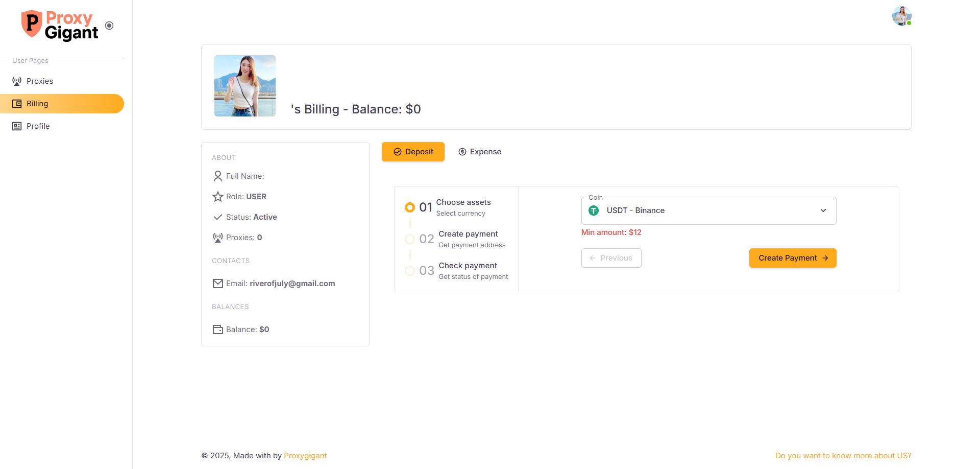Viewport: 980px width, 469px height.
Task: Open user avatar menu at top right
Action: click(x=901, y=16)
